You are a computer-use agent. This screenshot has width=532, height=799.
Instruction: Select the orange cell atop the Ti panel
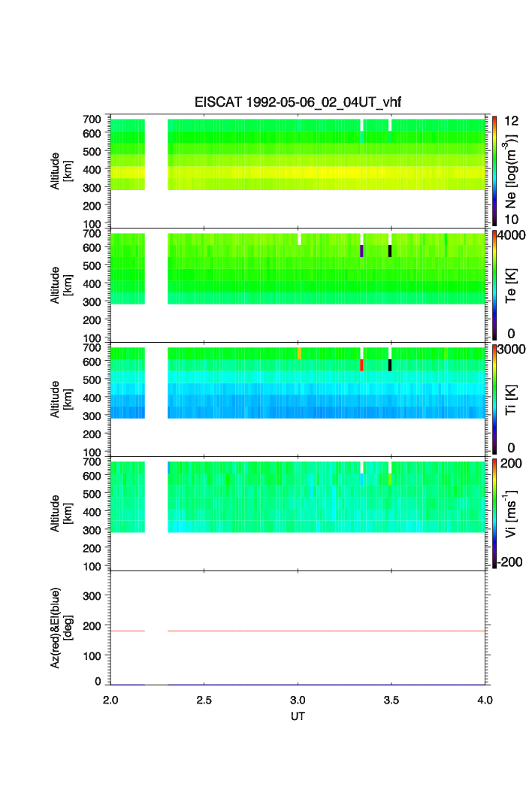[x=299, y=352]
